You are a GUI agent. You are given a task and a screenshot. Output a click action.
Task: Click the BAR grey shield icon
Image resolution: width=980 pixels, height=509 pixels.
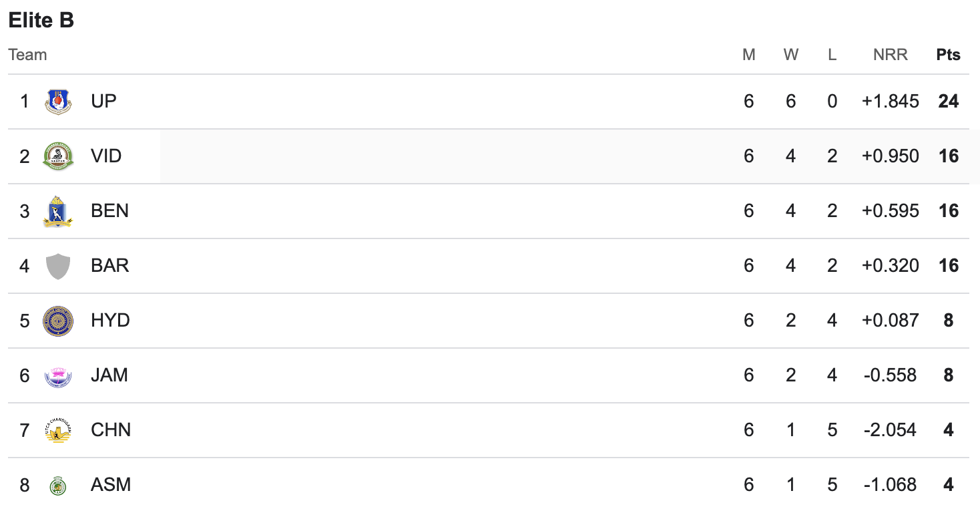point(58,266)
